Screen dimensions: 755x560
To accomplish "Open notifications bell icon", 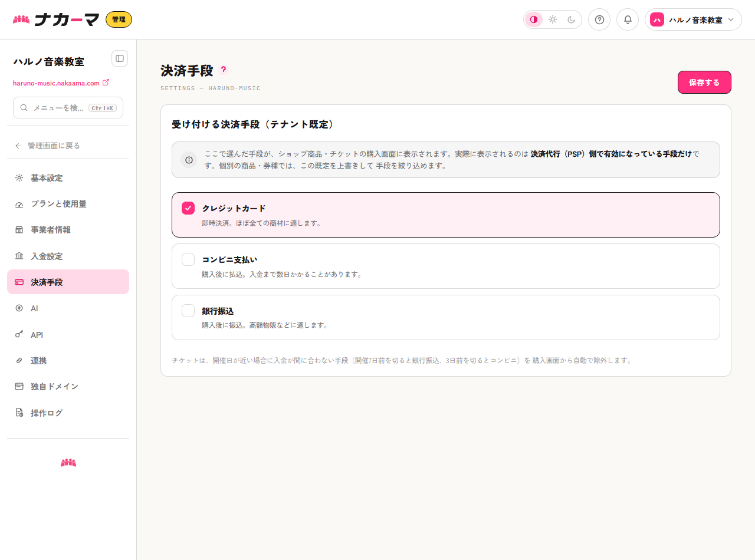I will (628, 19).
